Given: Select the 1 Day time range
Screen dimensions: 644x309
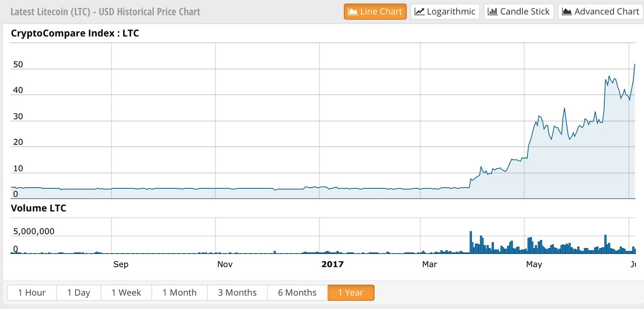Looking at the screenshot, I should [78, 292].
